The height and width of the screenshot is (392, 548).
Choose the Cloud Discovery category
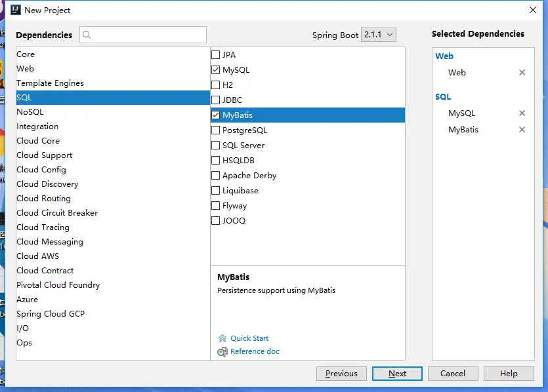click(47, 184)
